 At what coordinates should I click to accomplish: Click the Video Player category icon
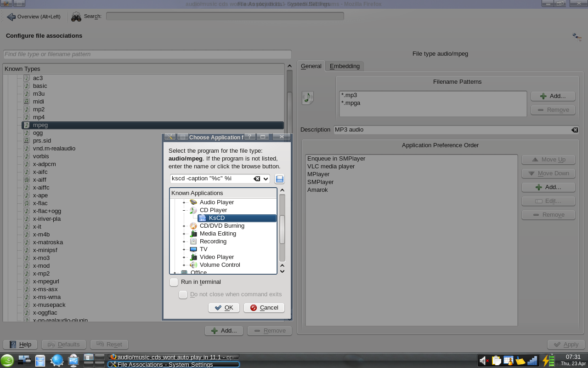point(193,257)
